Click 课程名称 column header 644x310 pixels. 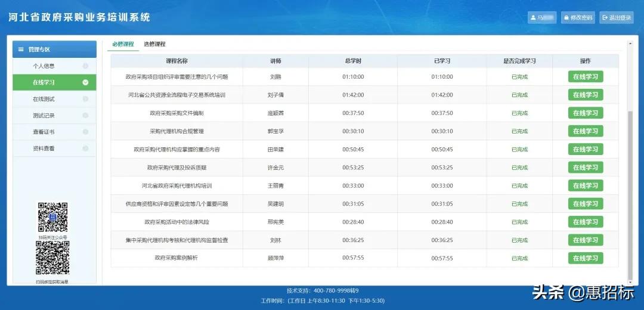177,61
